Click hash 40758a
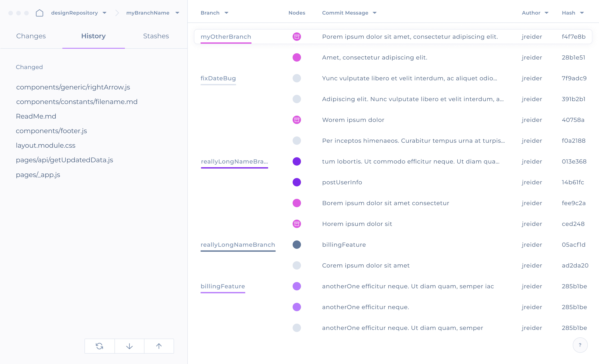This screenshot has width=599, height=364. coord(573,120)
